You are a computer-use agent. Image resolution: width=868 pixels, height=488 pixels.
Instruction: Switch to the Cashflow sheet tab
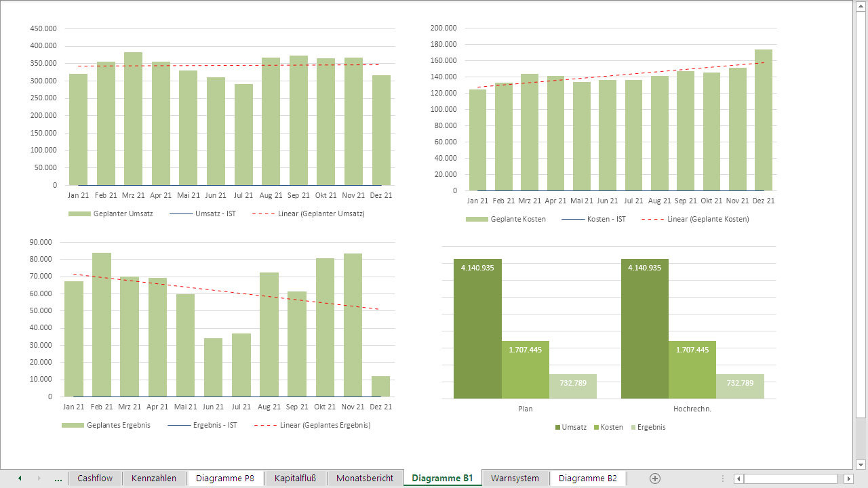[95, 479]
